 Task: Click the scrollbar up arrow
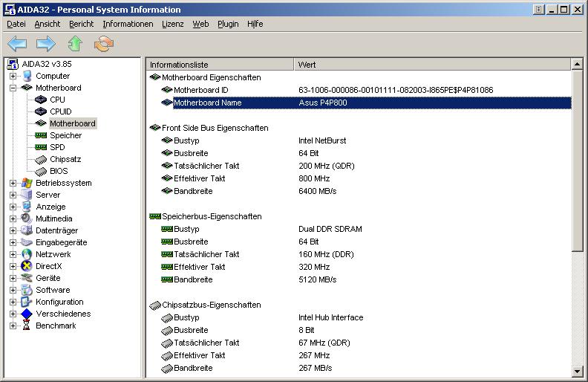(578, 64)
